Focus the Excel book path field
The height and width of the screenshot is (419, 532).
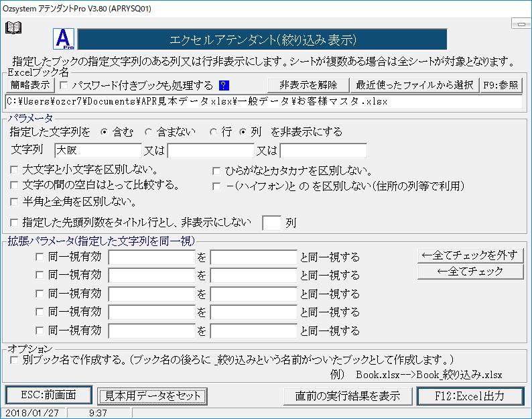click(x=264, y=101)
